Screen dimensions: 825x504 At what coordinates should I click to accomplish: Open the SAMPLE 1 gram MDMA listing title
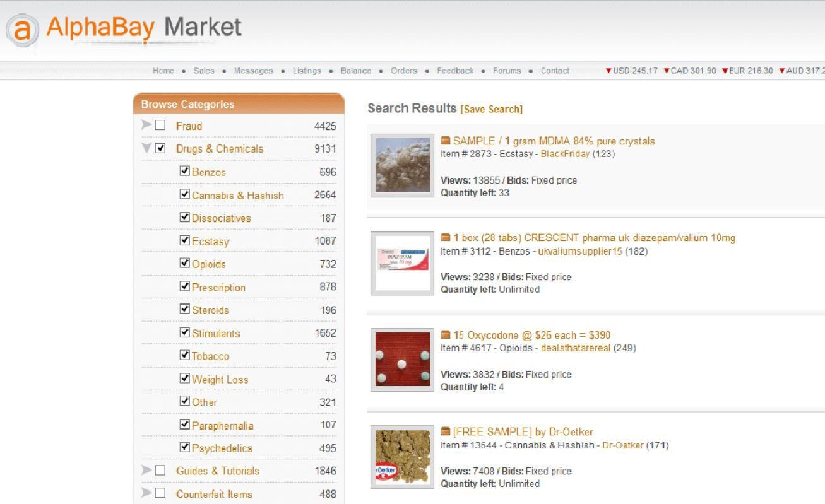[554, 141]
